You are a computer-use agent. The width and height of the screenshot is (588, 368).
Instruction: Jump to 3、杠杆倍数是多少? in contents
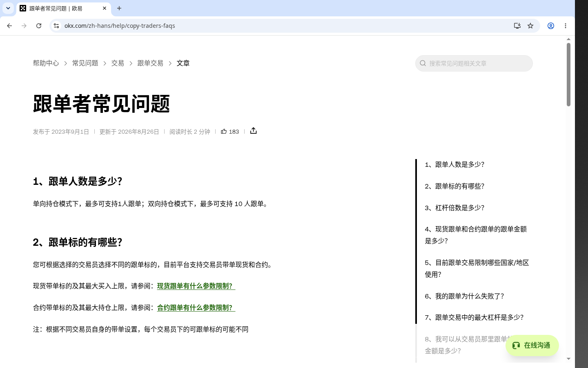click(x=454, y=208)
